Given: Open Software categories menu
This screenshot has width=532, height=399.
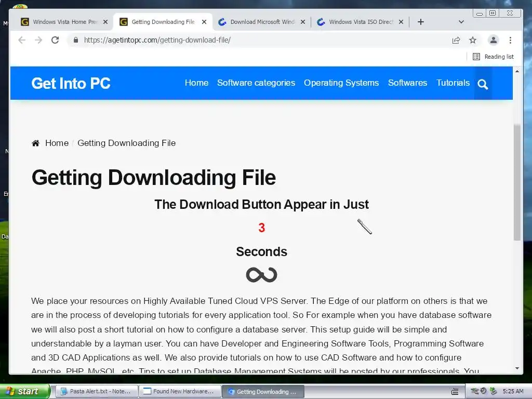Looking at the screenshot, I should click(256, 83).
